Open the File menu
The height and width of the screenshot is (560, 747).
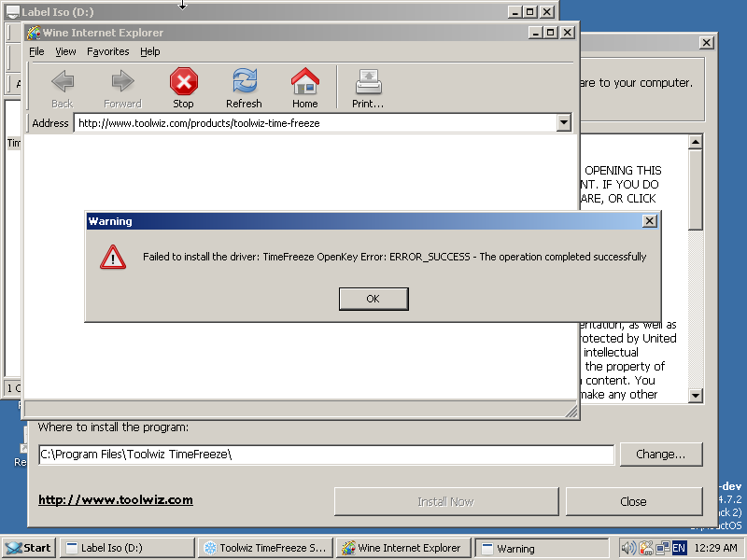click(36, 52)
